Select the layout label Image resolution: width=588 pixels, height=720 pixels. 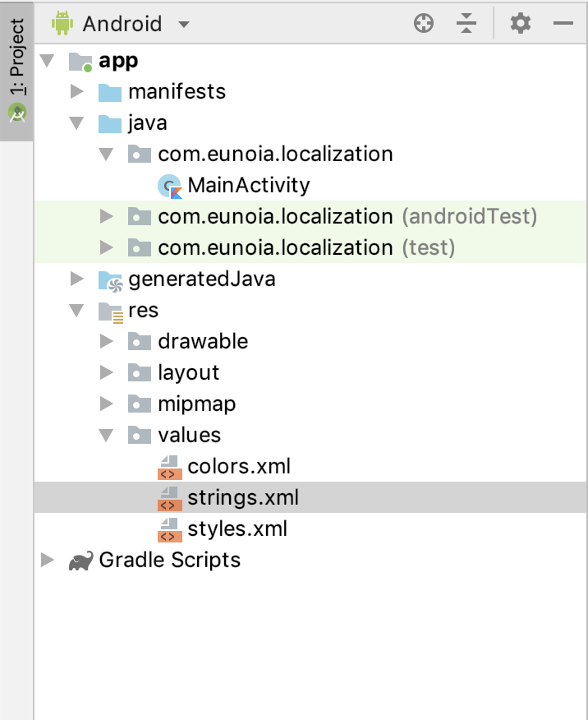tap(189, 373)
